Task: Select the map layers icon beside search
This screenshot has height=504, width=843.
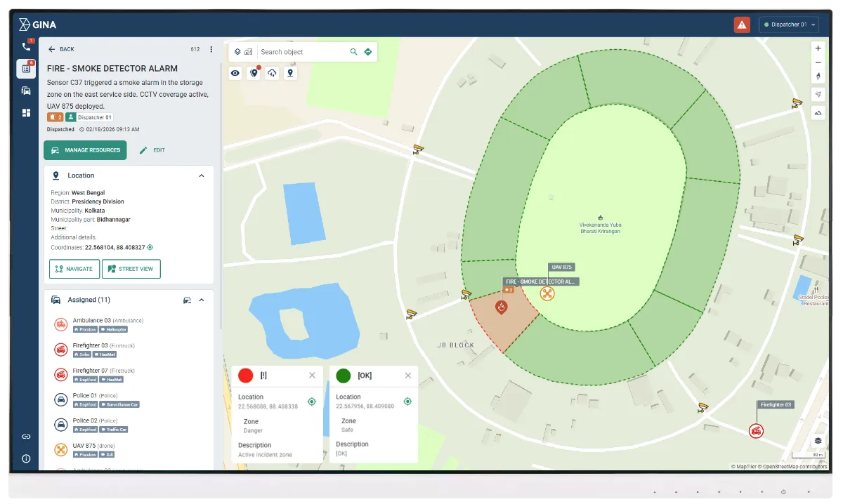Action: click(237, 51)
